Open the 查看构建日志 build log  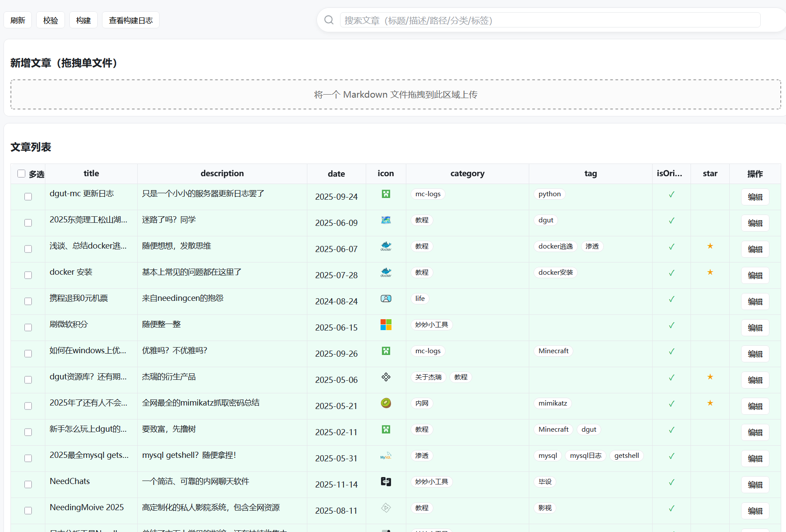coord(130,20)
